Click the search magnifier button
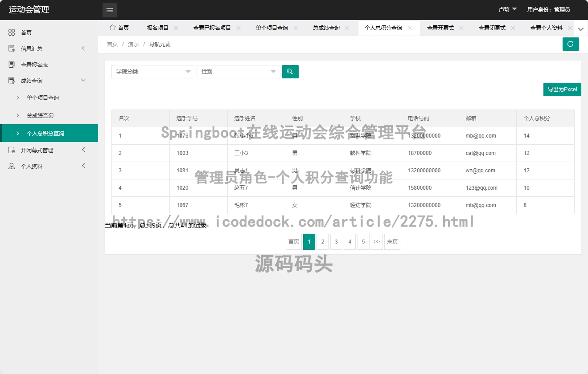Screen dimensions: 588x374 click(x=290, y=72)
